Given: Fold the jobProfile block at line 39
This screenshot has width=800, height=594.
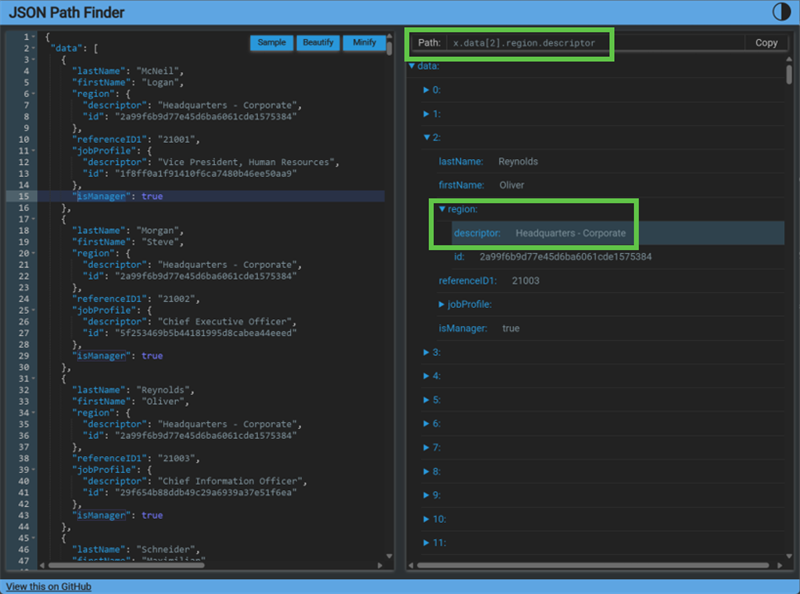Looking at the screenshot, I should click(x=33, y=470).
